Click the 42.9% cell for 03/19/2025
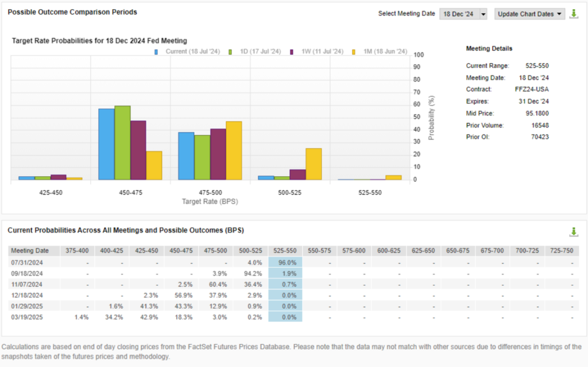This screenshot has height=367, width=588. (146, 317)
